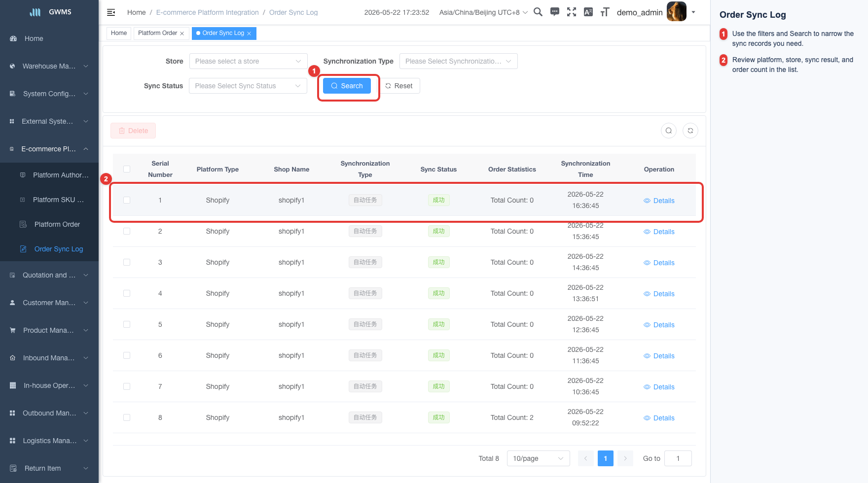Click the Platform SKU sidebar icon

click(22, 200)
